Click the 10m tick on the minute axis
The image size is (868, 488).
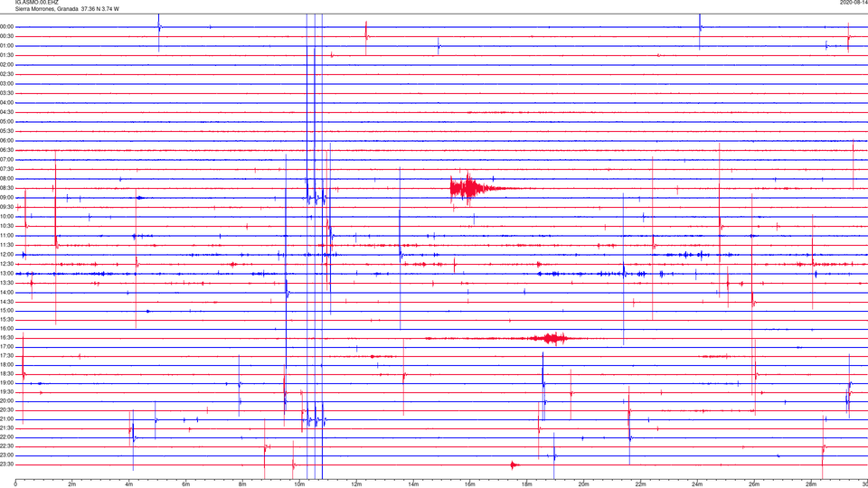click(299, 484)
